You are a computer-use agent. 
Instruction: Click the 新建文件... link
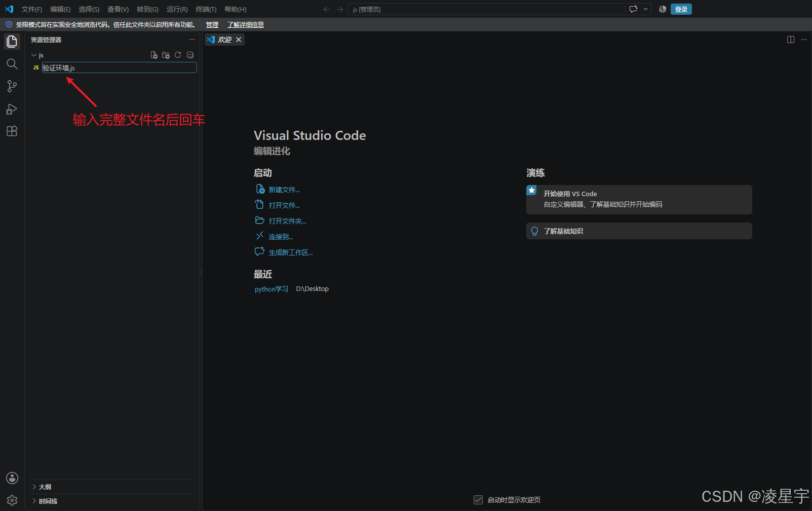(284, 190)
